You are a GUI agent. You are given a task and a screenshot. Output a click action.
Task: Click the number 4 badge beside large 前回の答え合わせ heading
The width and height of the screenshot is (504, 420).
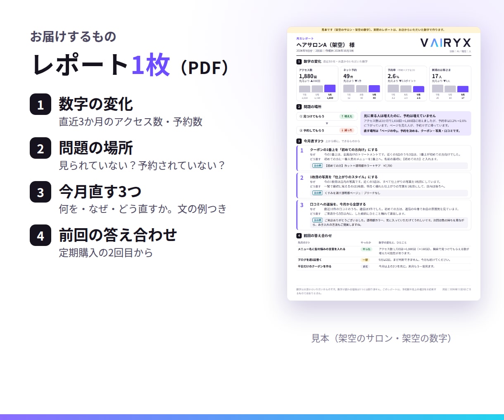[40, 235]
